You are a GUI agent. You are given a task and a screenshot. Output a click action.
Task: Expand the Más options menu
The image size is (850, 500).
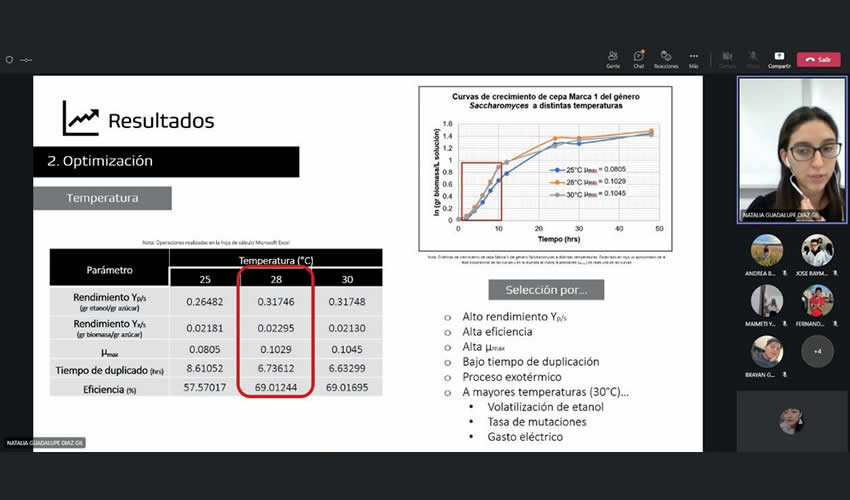[x=693, y=57]
